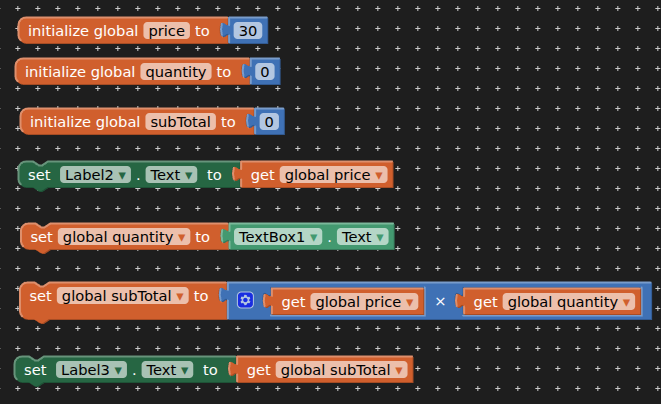Open the Label2 component dropdown

(x=96, y=175)
